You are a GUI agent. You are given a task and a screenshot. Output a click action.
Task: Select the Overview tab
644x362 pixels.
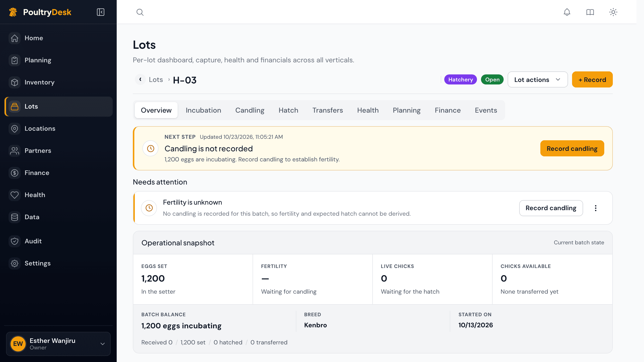tap(156, 110)
